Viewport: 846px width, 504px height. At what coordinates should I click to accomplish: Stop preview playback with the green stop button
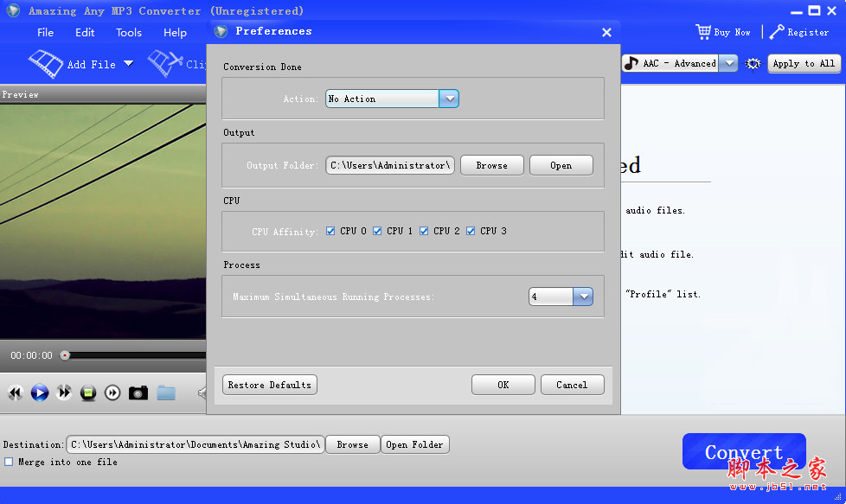tap(88, 393)
